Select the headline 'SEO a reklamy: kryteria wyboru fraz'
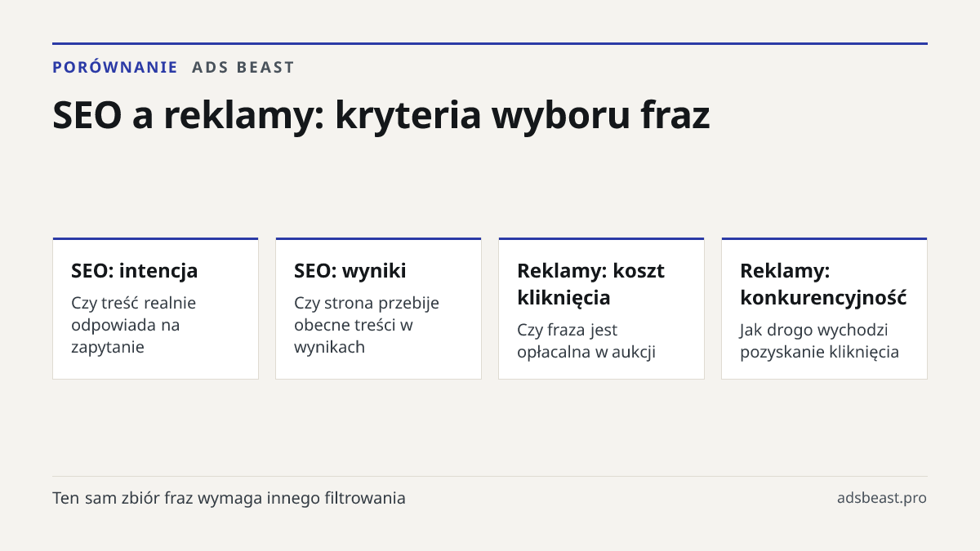Image resolution: width=980 pixels, height=551 pixels. [x=381, y=115]
